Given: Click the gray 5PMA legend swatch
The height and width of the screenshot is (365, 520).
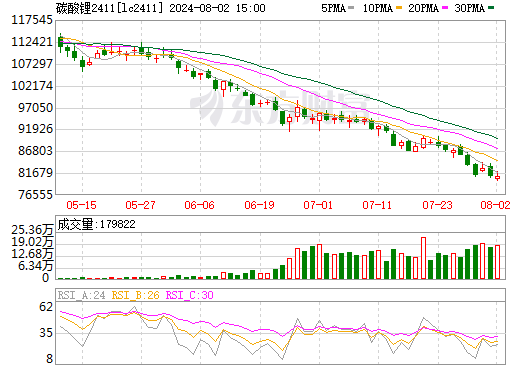Looking at the screenshot, I should point(351,8).
